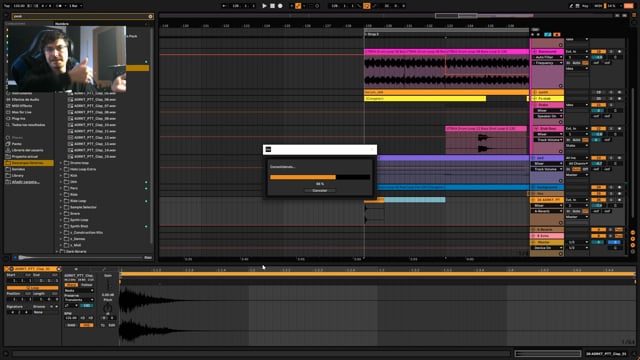This screenshot has width=640, height=360.
Task: Expand the Drums loop folder
Action: pos(61,163)
